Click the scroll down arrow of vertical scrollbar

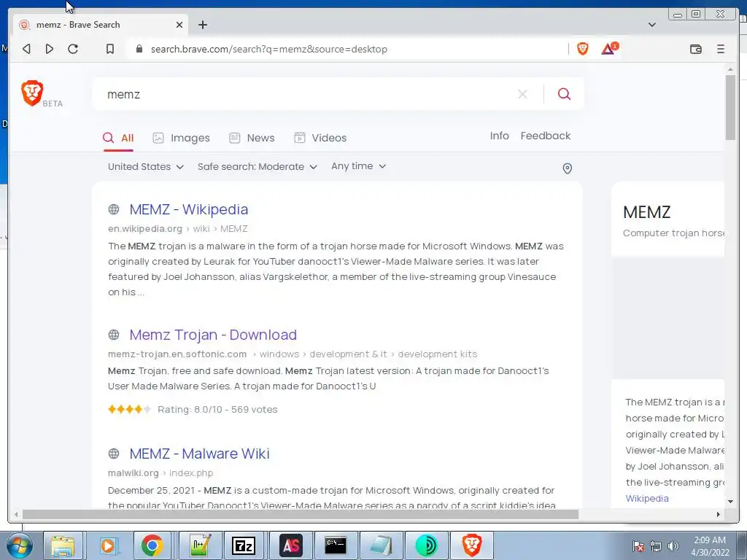click(730, 502)
